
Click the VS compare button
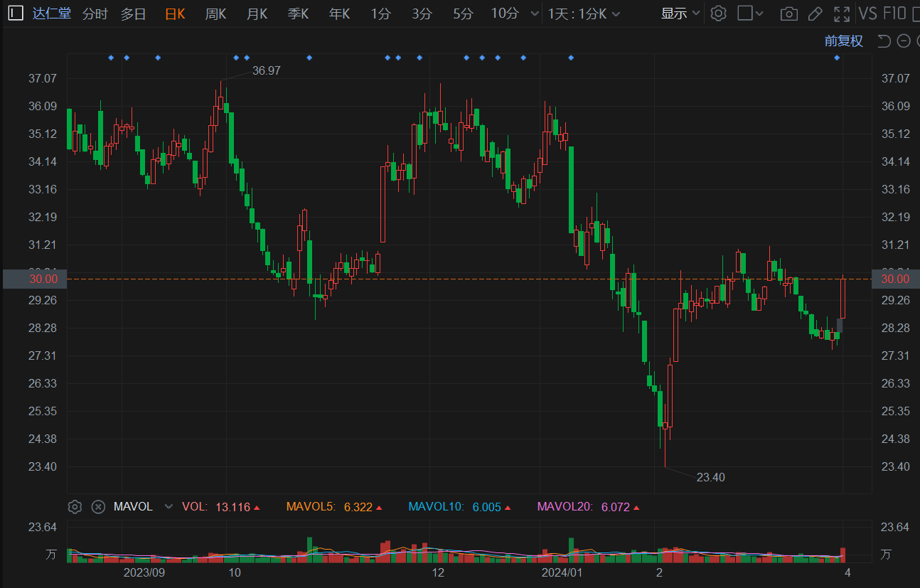867,14
